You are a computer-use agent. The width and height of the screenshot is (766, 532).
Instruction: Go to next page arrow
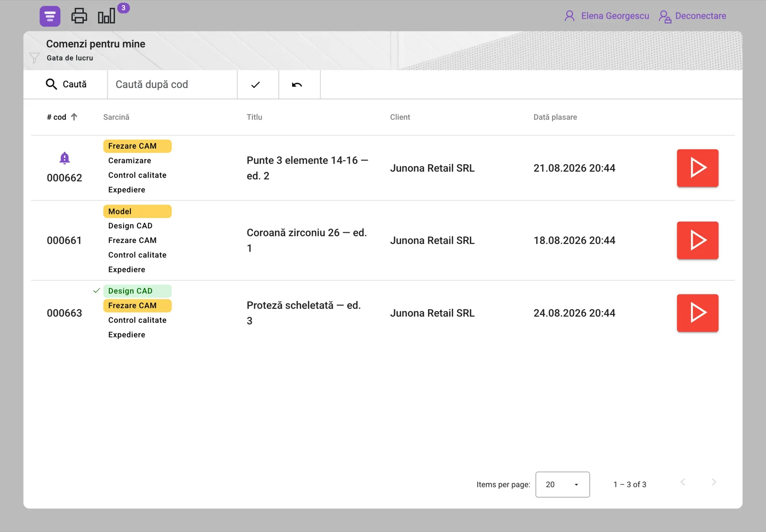pyautogui.click(x=714, y=482)
